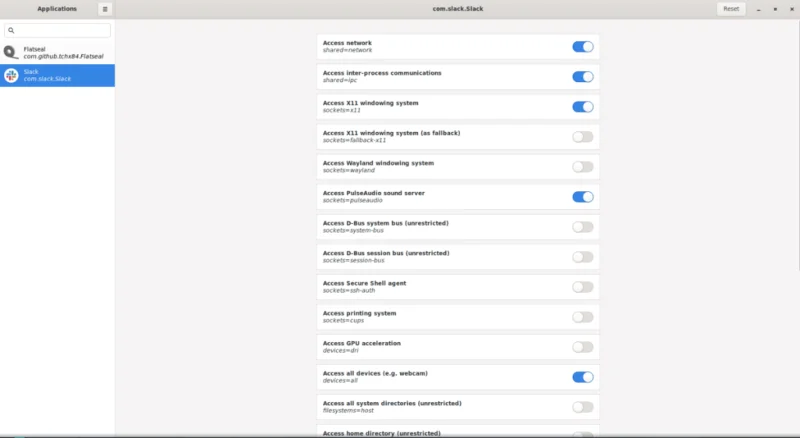The width and height of the screenshot is (800, 438).
Task: Click the 'sockets=fallback-x11' subtitle text
Action: pos(354,140)
